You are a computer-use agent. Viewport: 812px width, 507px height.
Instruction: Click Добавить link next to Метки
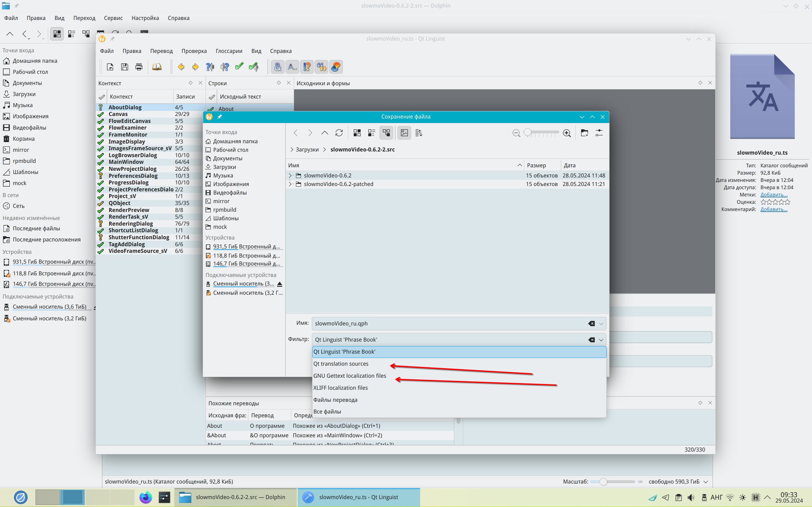pos(773,195)
